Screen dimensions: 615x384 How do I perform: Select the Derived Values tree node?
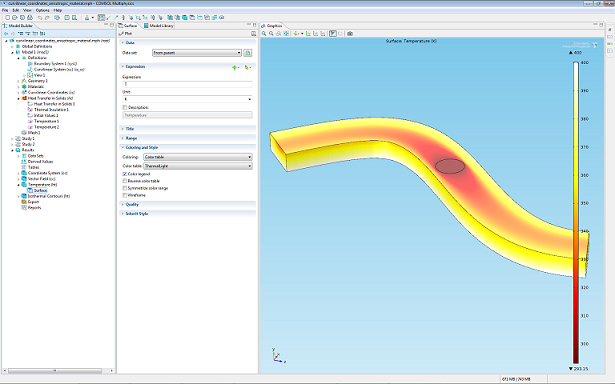[40, 162]
